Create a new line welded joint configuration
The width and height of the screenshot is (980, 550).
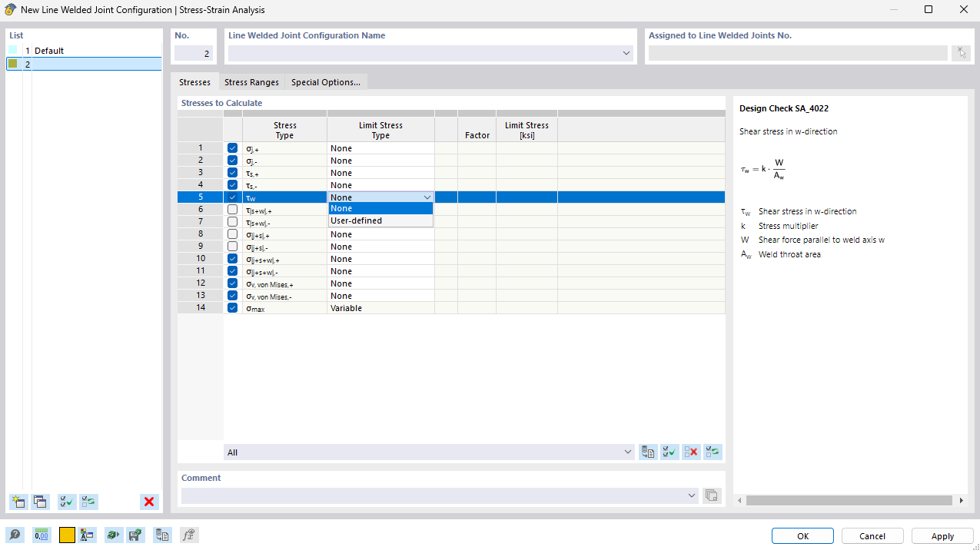point(18,502)
